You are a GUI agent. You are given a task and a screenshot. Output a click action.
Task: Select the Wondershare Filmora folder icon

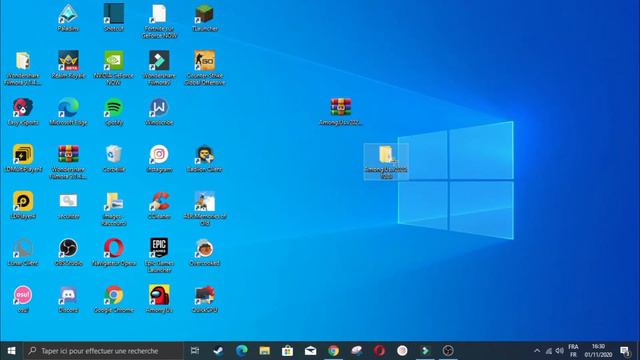[23, 68]
